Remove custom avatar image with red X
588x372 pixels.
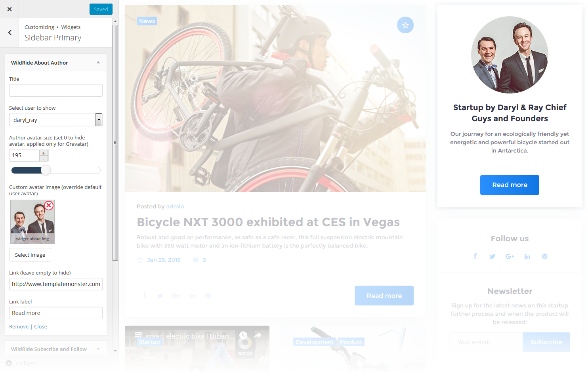(x=49, y=205)
